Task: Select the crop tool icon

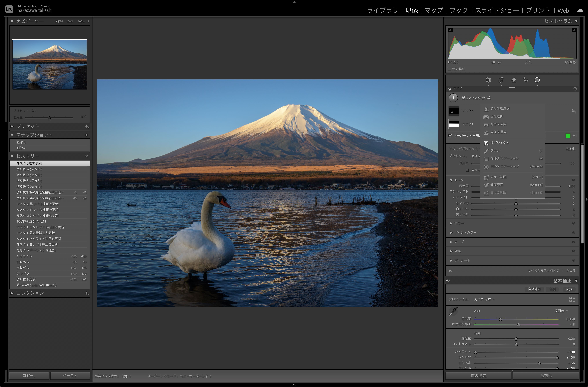Action: [x=501, y=80]
